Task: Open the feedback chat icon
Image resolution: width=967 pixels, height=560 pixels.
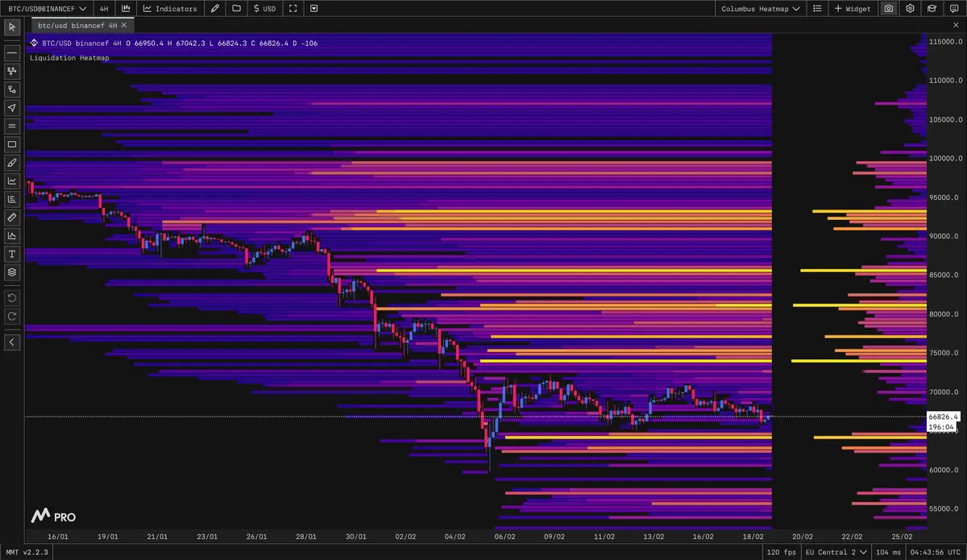Action: [953, 8]
